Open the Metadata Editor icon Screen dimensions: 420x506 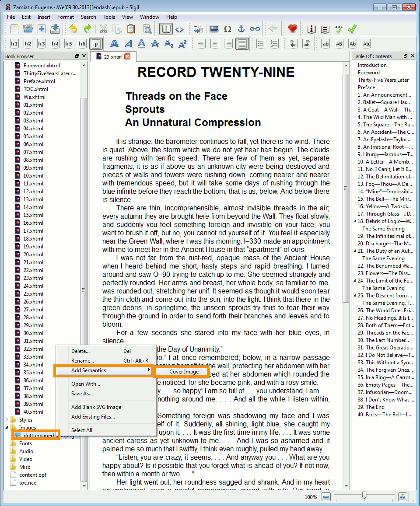[x=311, y=29]
